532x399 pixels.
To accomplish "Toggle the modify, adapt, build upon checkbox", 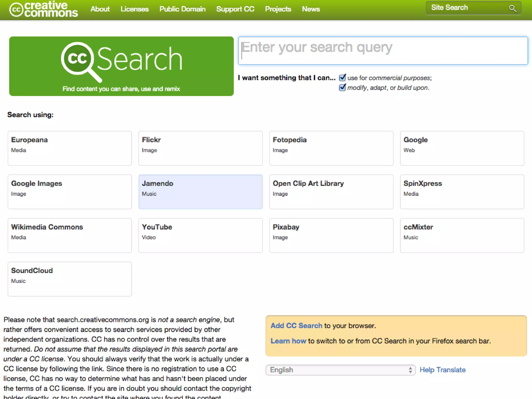I will click(x=342, y=88).
